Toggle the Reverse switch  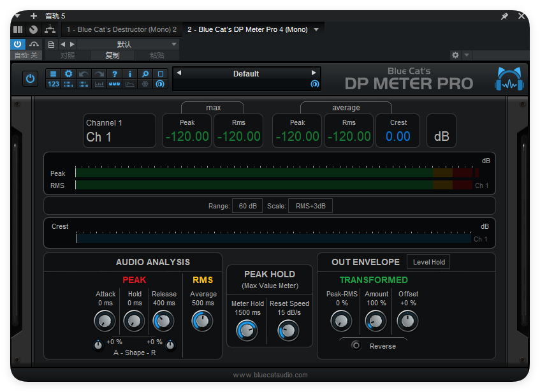click(x=356, y=345)
